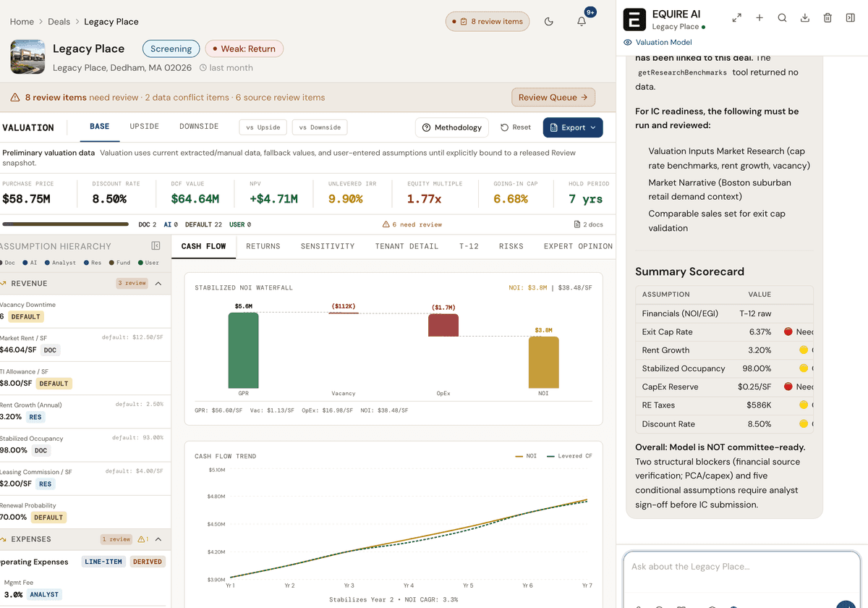Toggle the vs Upside comparison
868x608 pixels.
coord(263,127)
